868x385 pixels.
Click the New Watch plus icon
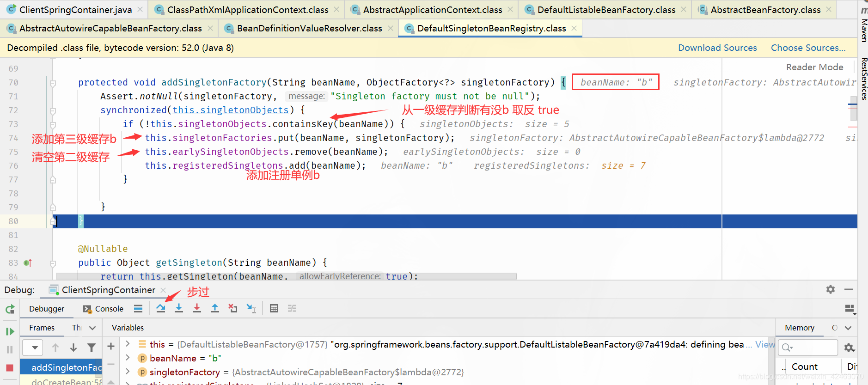pos(111,346)
